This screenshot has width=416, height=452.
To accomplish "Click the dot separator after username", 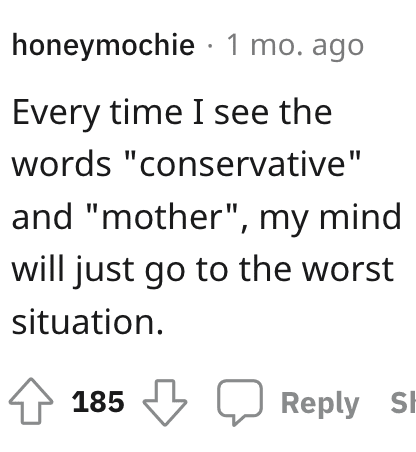I will pyautogui.click(x=210, y=46).
